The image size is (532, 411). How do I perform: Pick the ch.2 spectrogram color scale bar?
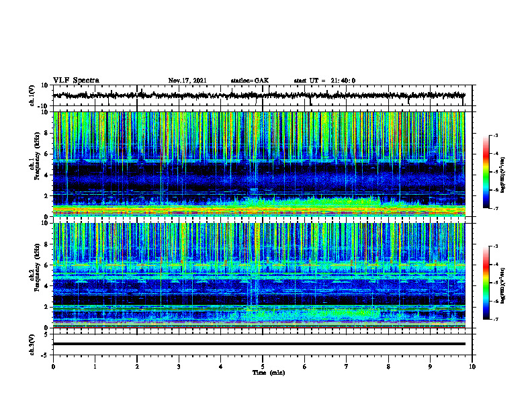pos(486,283)
